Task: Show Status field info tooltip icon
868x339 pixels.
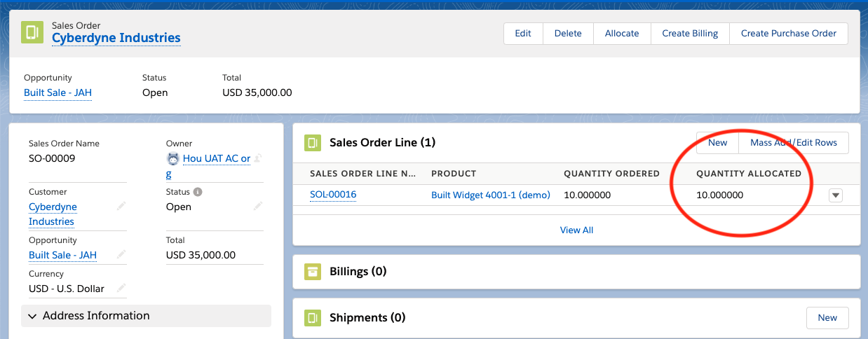Action: click(x=198, y=192)
